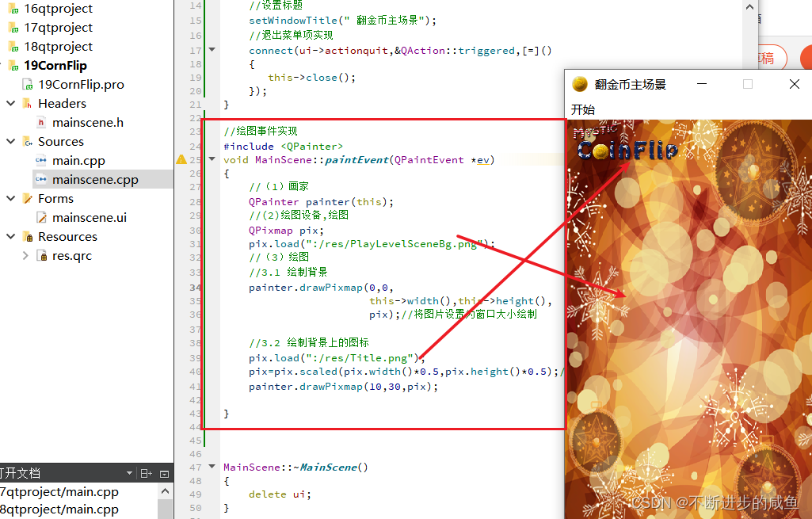The image size is (812, 519).
Task: Collapse the Headers folder
Action: click(x=11, y=104)
